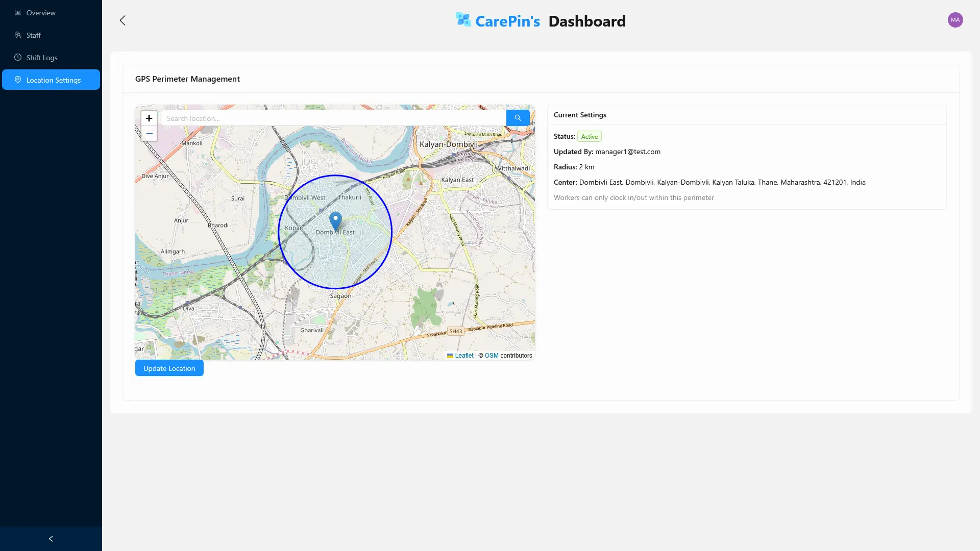Image resolution: width=980 pixels, height=551 pixels.
Task: Click the Active status tag
Action: click(589, 137)
